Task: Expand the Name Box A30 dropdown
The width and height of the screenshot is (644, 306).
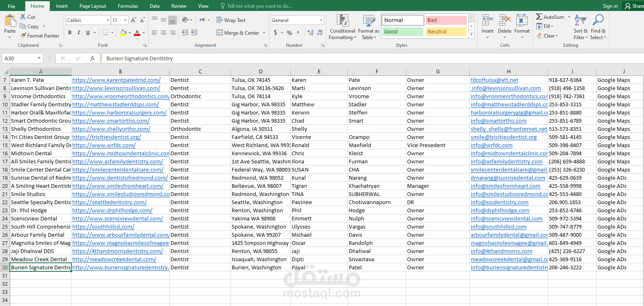Action: 39,58
